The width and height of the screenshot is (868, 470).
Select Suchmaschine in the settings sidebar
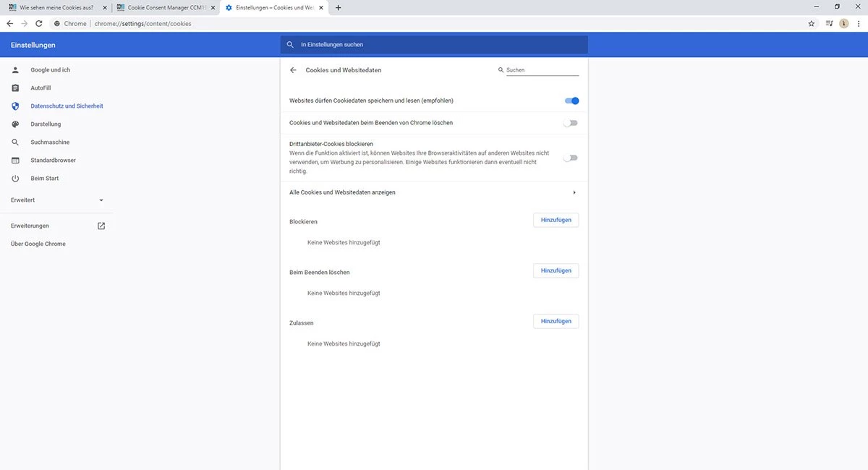[x=50, y=142]
